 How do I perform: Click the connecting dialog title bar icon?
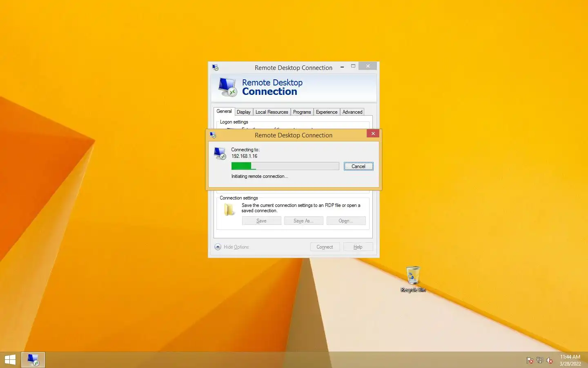point(213,135)
